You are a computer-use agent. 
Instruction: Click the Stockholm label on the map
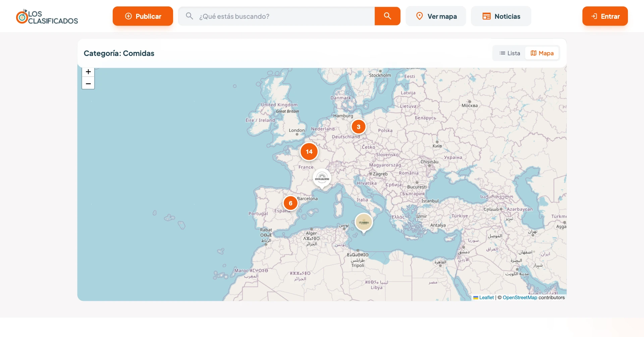tap(380, 75)
